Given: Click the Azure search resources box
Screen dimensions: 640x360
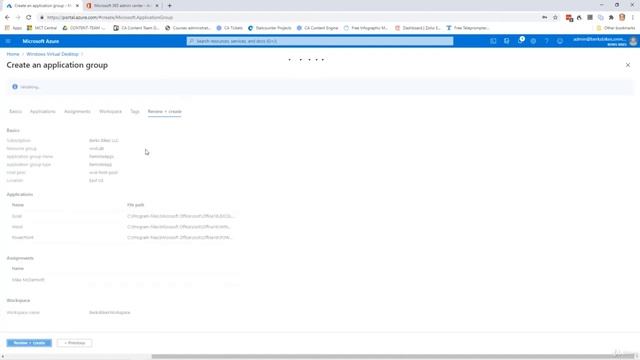Looking at the screenshot, I should pos(320,41).
